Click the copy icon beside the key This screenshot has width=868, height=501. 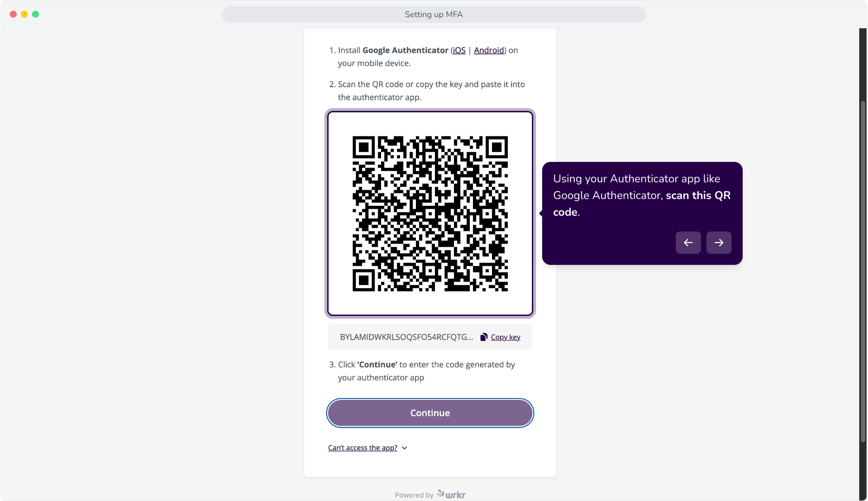[484, 337]
